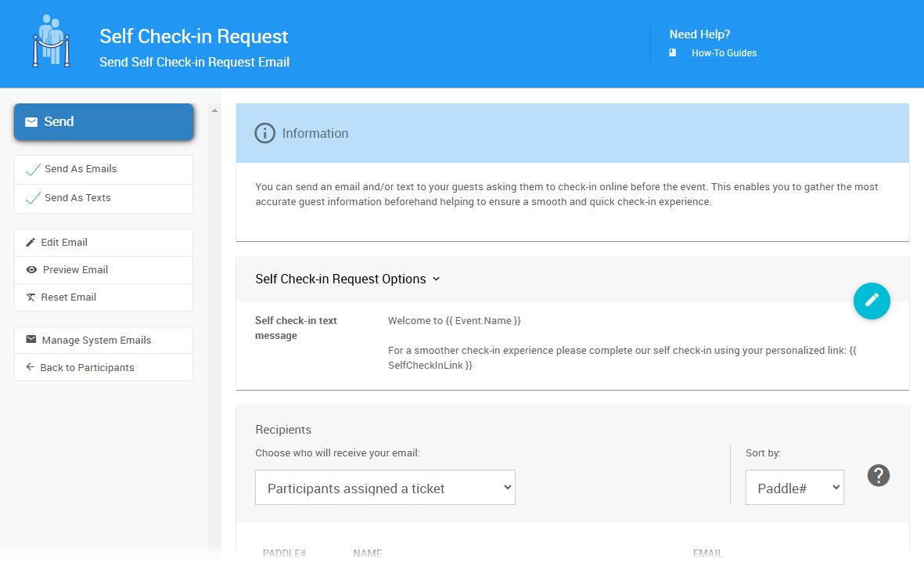Click the How-To Guides book icon
The height and width of the screenshot is (566, 924).
(x=672, y=53)
